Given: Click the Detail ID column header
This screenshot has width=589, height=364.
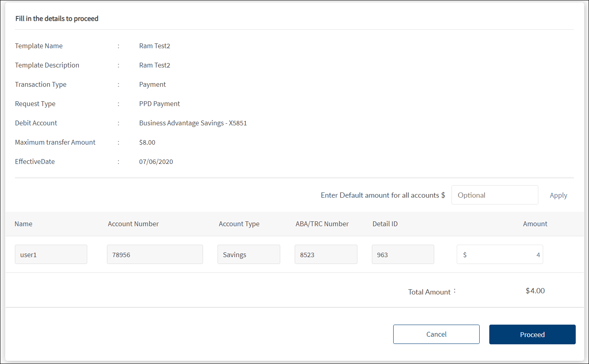Looking at the screenshot, I should 385,224.
